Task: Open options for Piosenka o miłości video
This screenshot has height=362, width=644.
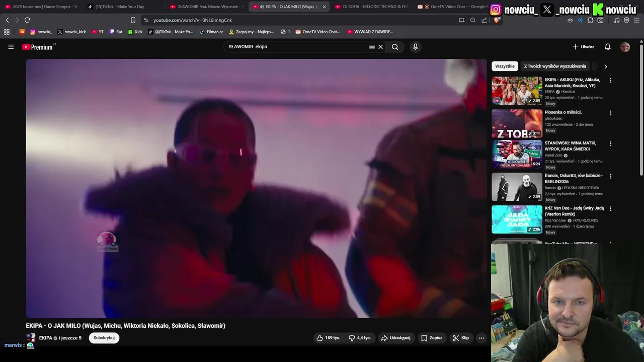Action: pos(610,113)
